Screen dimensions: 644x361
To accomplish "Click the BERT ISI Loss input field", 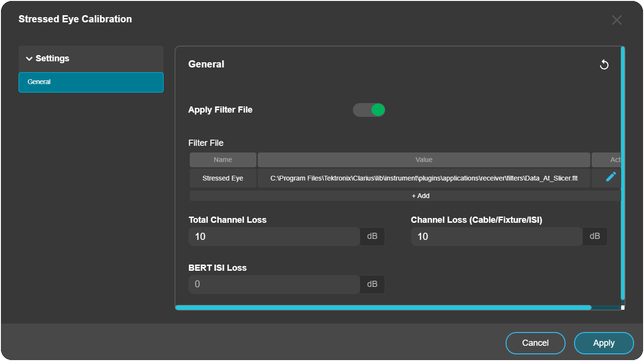I will (x=273, y=285).
